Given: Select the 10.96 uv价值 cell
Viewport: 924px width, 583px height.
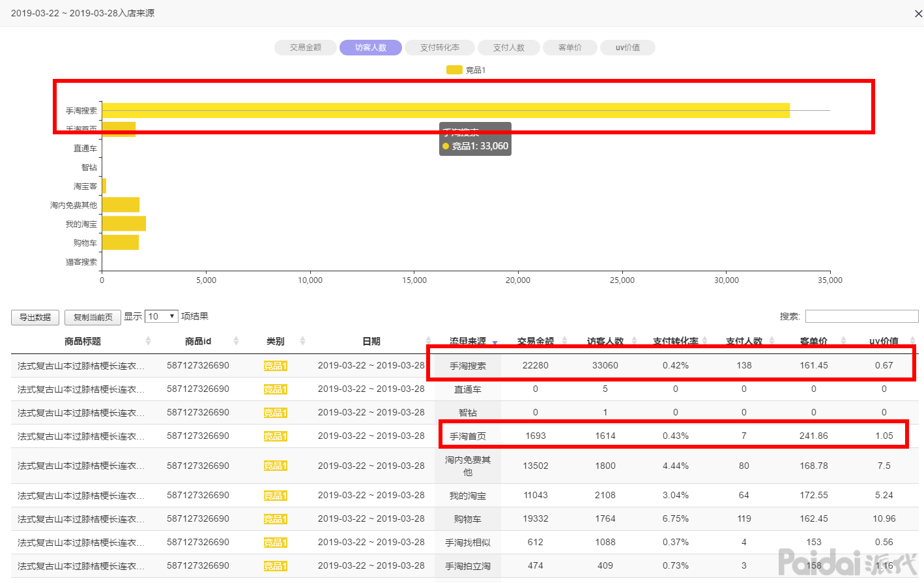Looking at the screenshot, I should (x=884, y=518).
